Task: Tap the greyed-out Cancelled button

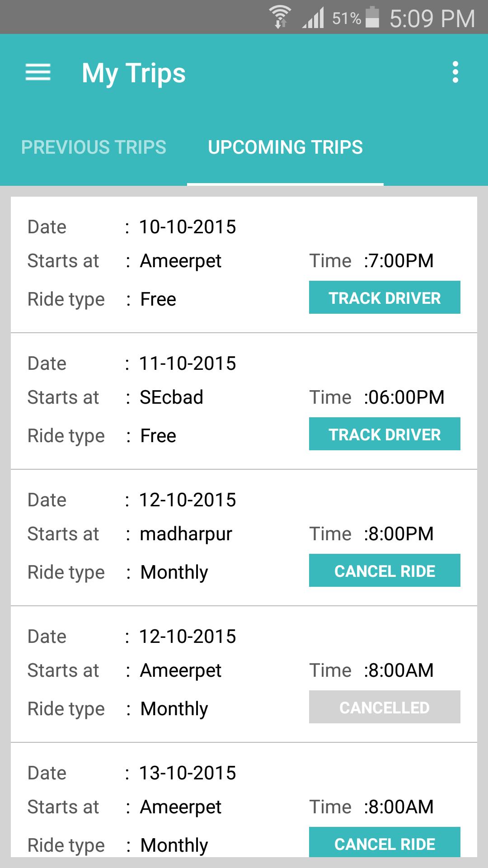Action: coord(385,707)
